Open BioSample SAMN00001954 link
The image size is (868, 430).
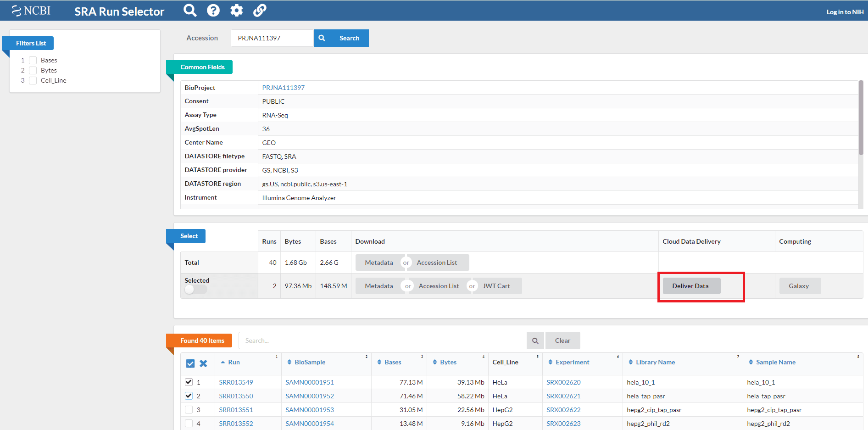pyautogui.click(x=310, y=424)
